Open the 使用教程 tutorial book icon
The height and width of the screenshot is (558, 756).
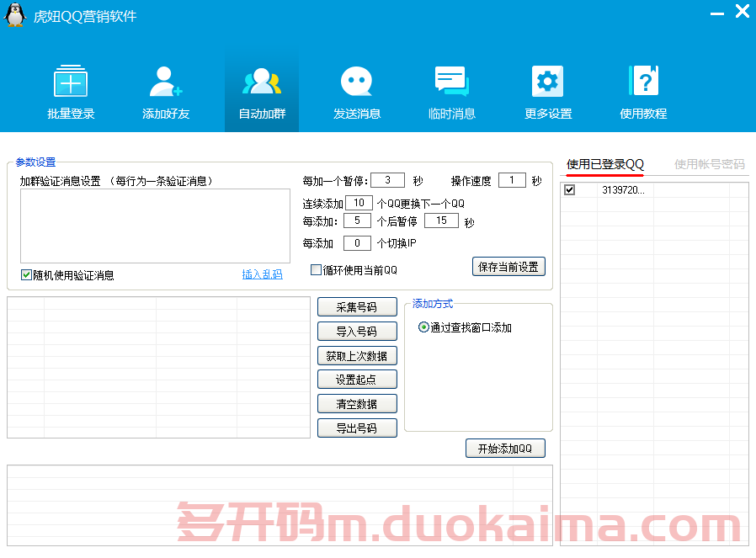click(643, 82)
